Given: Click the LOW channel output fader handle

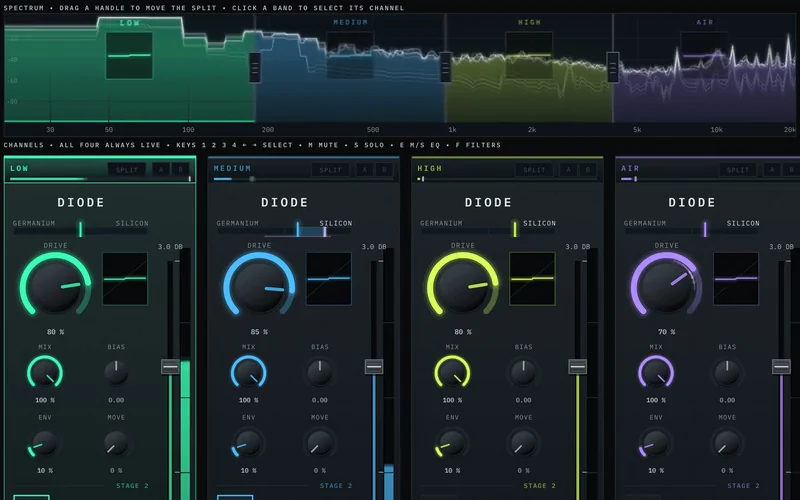Looking at the screenshot, I should (x=170, y=366).
